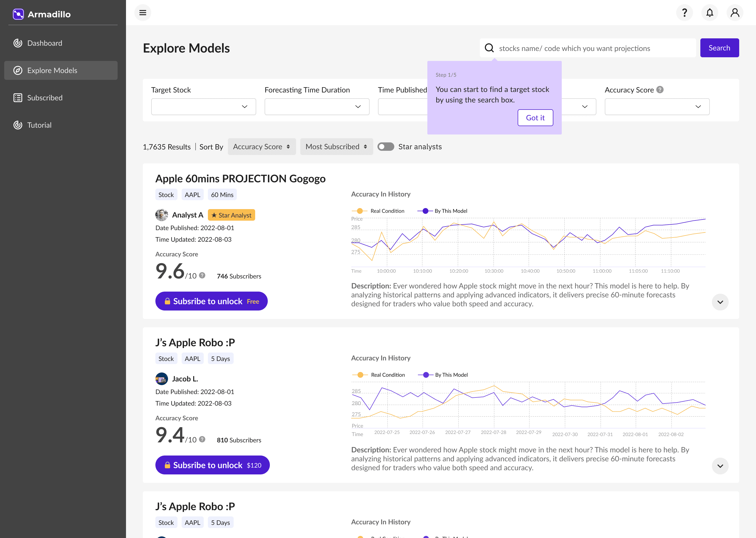The height and width of the screenshot is (538, 756).
Task: Click the Explore Models compass icon
Action: click(x=18, y=71)
